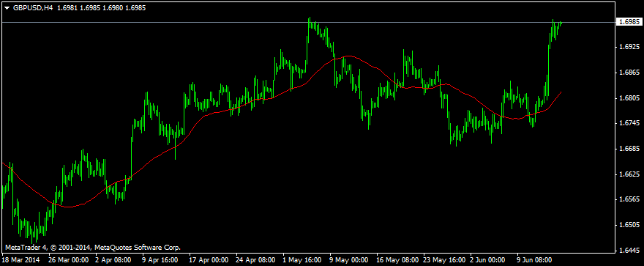Viewport: 644px width, 266px height.
Task: Click the 1.6925 price axis label
Action: pos(629,48)
